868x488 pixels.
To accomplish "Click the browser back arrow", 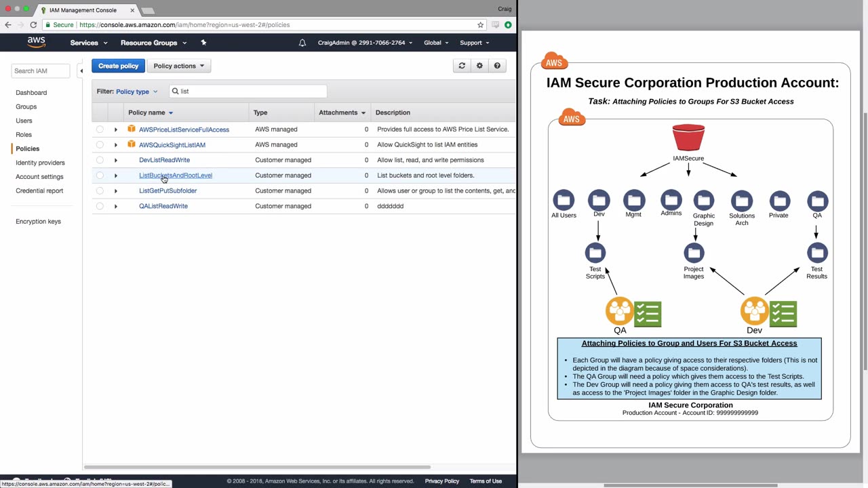I will click(x=8, y=25).
